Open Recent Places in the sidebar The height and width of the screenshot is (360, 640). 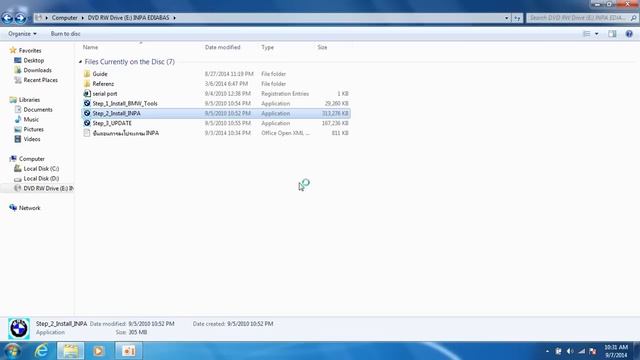(x=40, y=80)
